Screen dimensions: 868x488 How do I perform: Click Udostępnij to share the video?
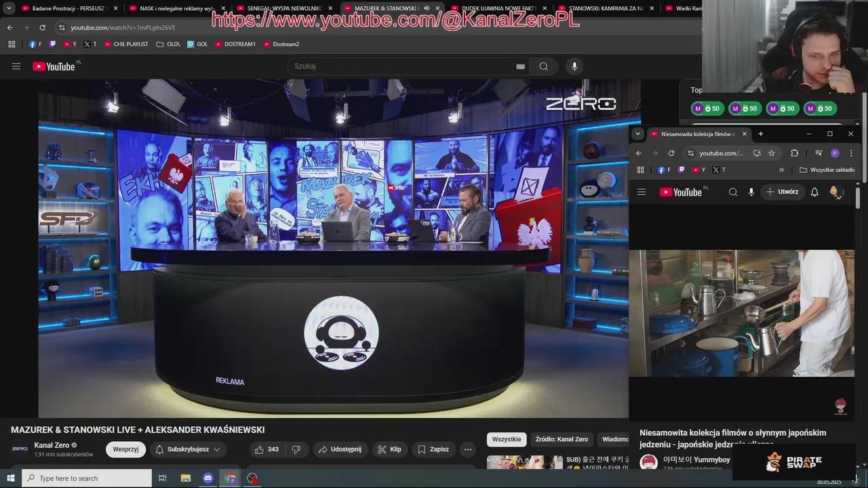[x=340, y=449]
